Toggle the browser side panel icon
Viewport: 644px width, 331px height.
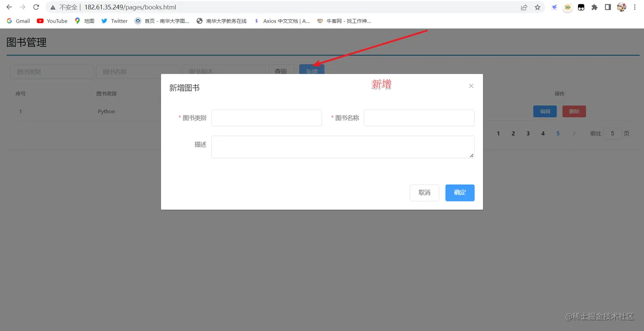point(608,7)
